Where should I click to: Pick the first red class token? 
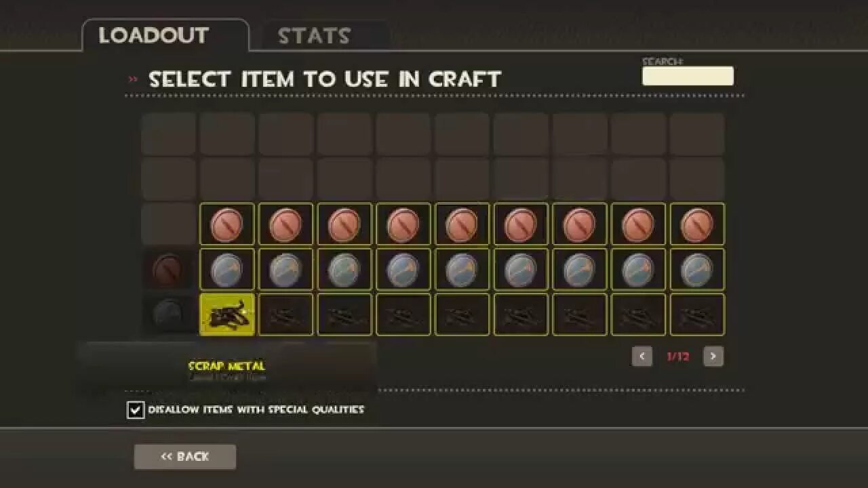coord(227,224)
